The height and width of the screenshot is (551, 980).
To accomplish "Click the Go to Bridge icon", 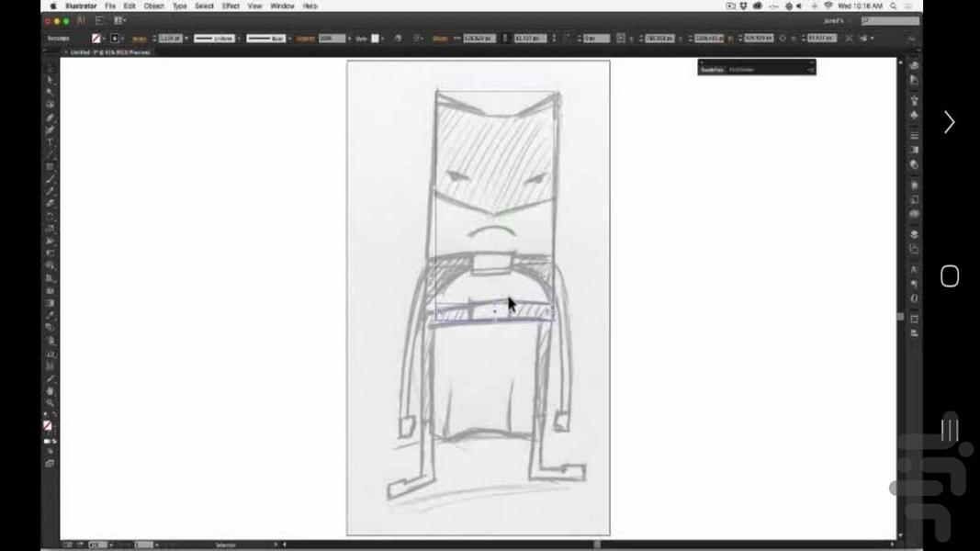I will coord(99,20).
